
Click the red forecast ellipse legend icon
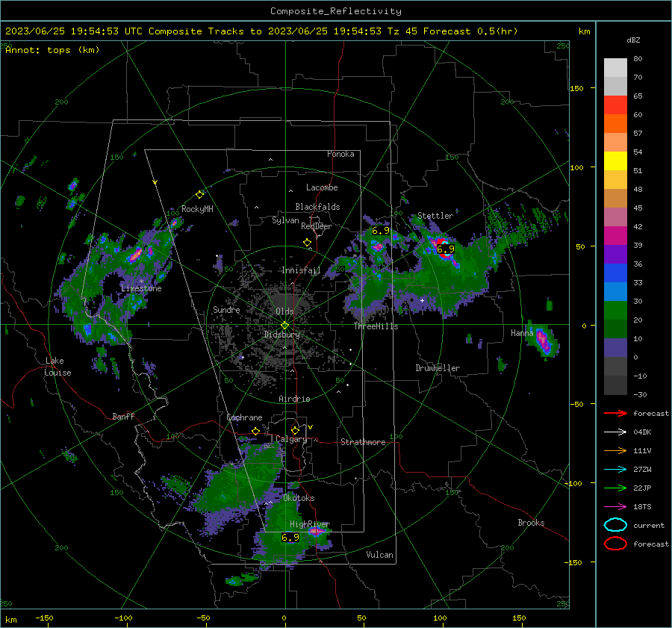click(x=615, y=544)
